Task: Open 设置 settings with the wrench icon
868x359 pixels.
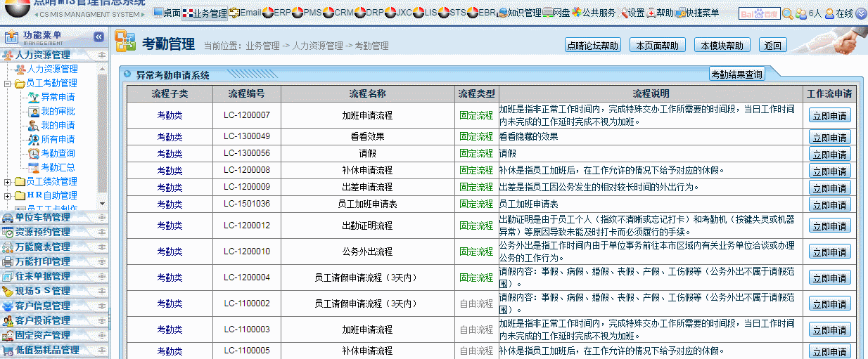Action: pyautogui.click(x=632, y=13)
